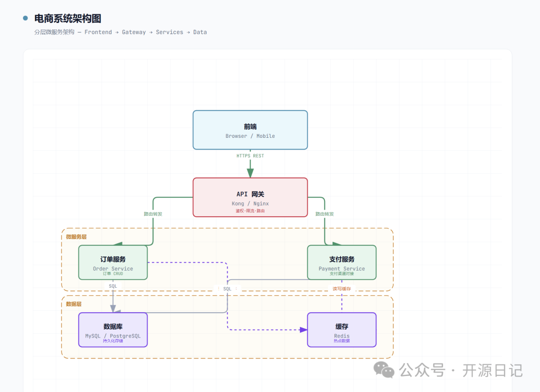Click the WeChat logo in the watermark
The image size is (540, 392).
coord(383,370)
